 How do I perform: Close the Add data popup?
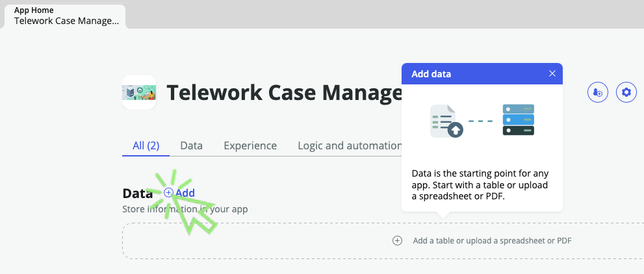tap(552, 73)
